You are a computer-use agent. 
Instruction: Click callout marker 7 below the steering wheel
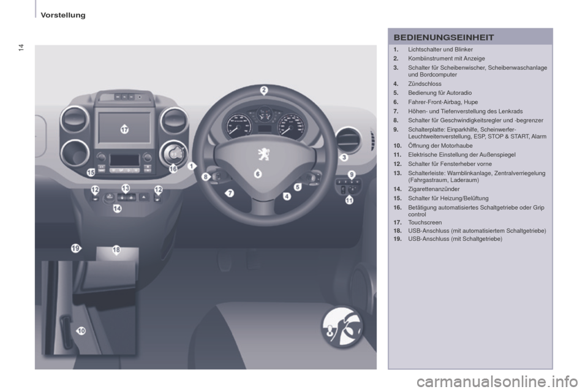click(230, 193)
